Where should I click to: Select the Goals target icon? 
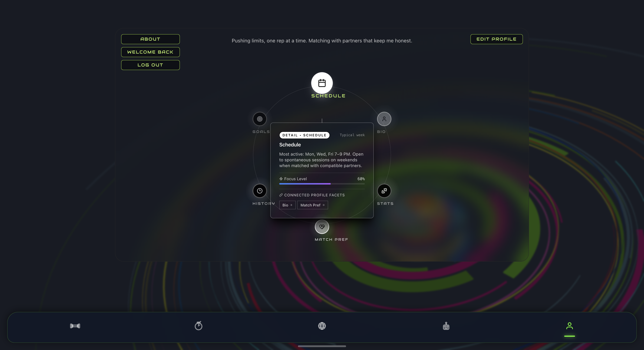[259, 119]
